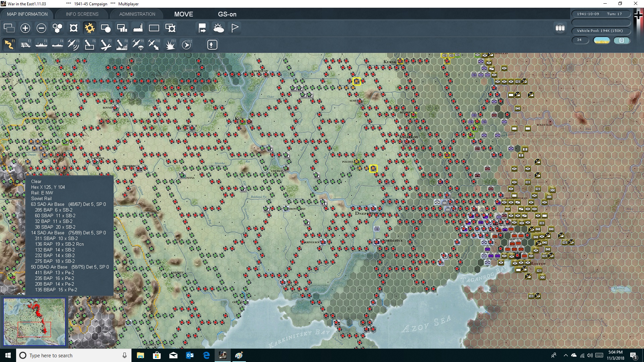The height and width of the screenshot is (362, 644).
Task: Select Rail mode F2 icon
Action: coord(25,45)
